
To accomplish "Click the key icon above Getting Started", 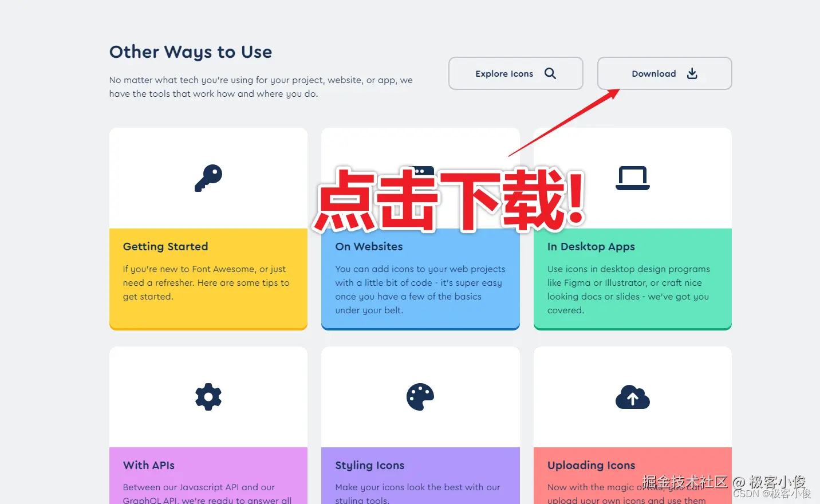I will point(208,178).
